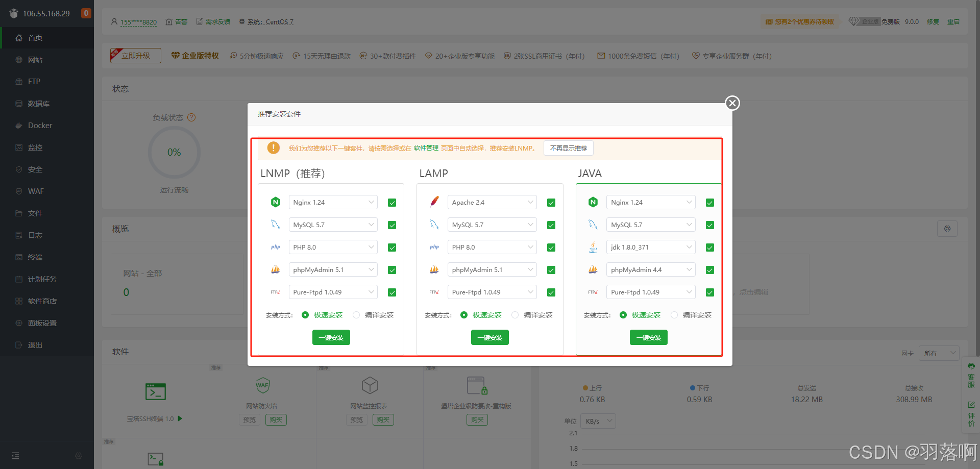The width and height of the screenshot is (980, 469).
Task: Go to 首页 in sidebar
Action: pos(47,38)
